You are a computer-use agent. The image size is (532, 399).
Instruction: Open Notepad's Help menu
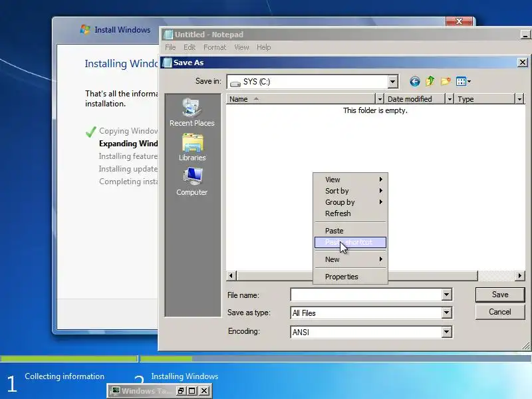[x=263, y=47]
